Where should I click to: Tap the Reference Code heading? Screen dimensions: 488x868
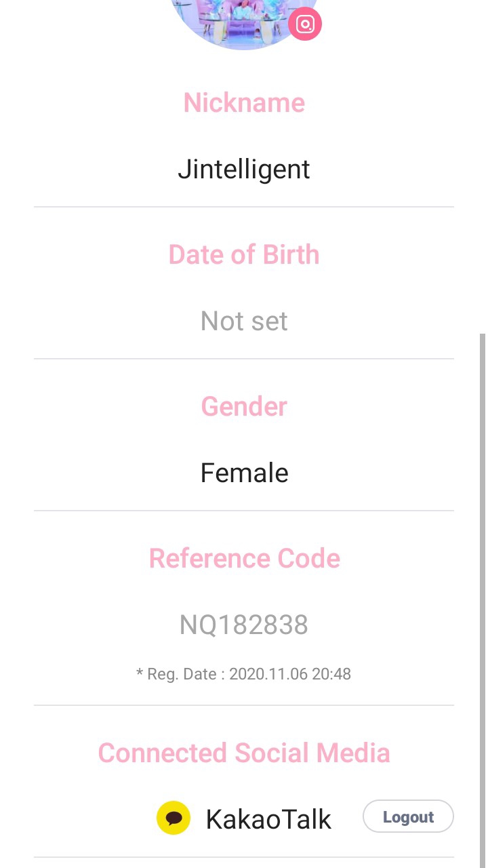pyautogui.click(x=244, y=559)
